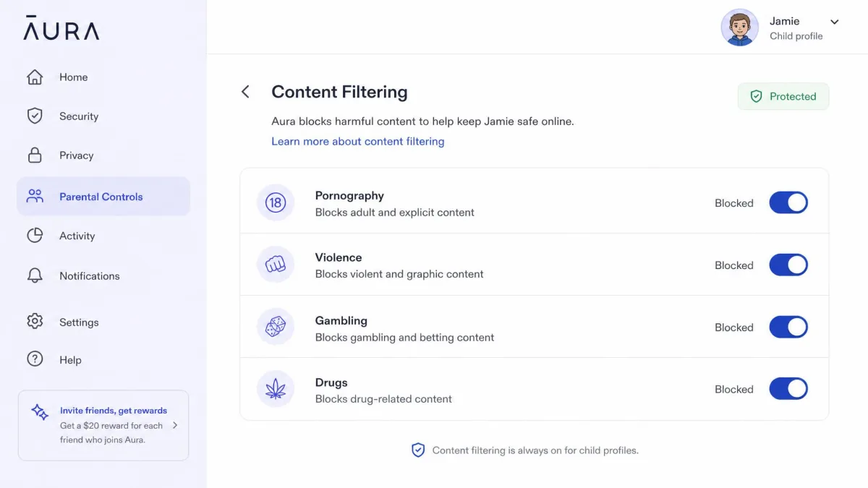Toggle the Violence blocking switch
This screenshot has height=488, width=868.
tap(788, 265)
